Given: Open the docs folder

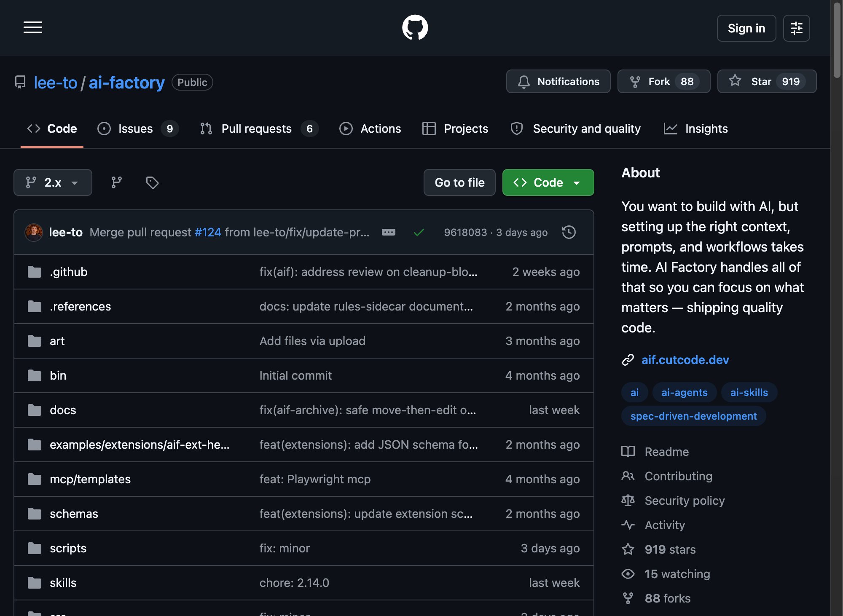Looking at the screenshot, I should (63, 410).
